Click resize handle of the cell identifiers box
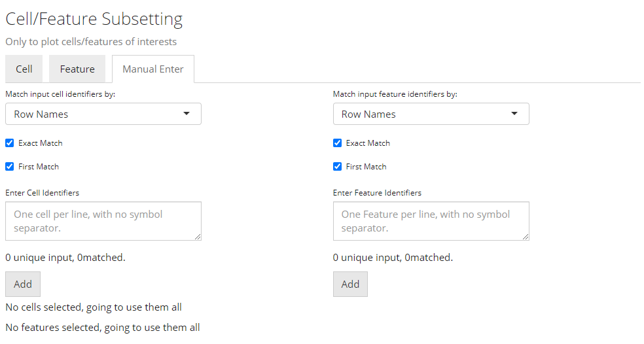Viewport: 644px width, 344px height. click(x=197, y=236)
